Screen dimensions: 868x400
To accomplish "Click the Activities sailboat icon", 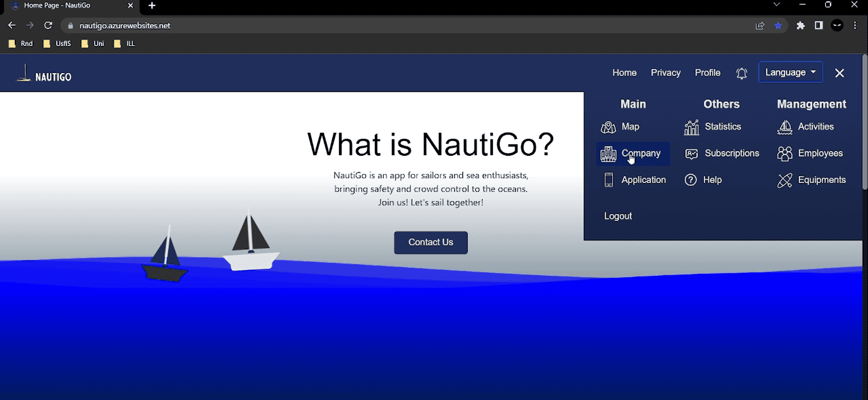I will (x=785, y=127).
